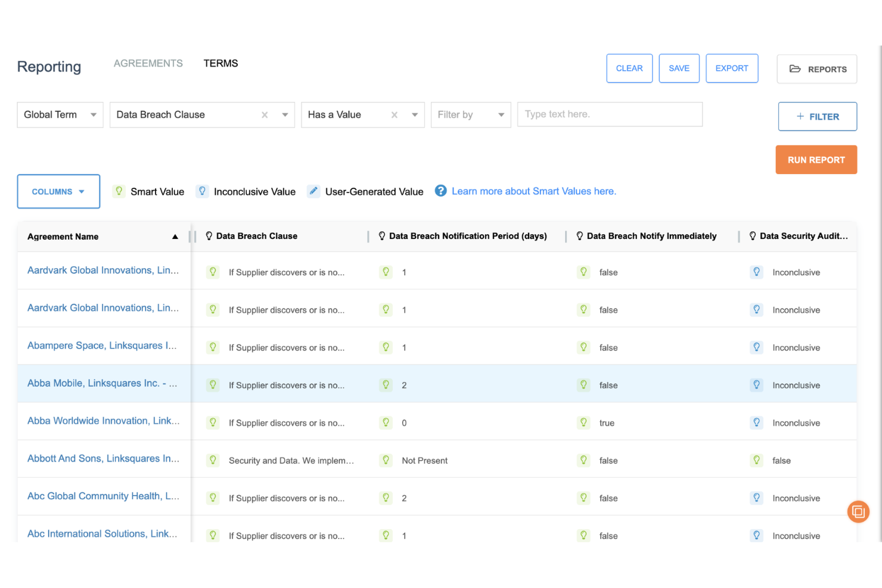Image resolution: width=882 pixels, height=588 pixels.
Task: Open the Columns dropdown button
Action: coord(58,191)
